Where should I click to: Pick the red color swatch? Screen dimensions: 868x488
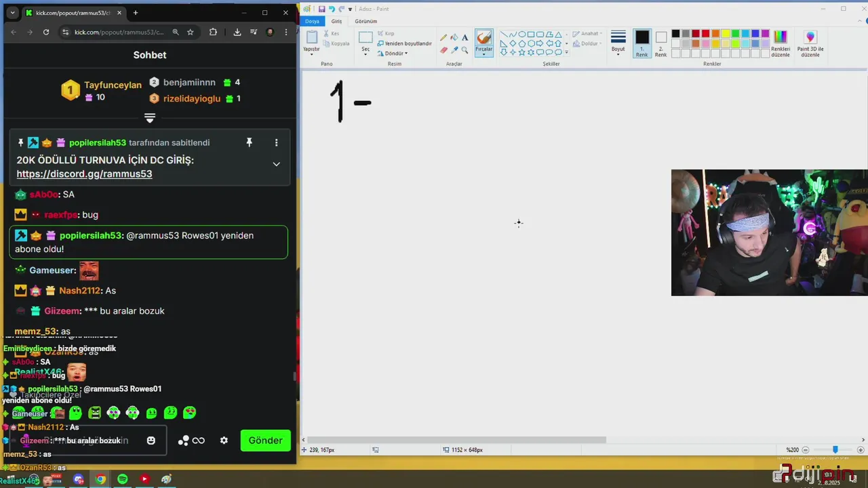[x=705, y=34]
